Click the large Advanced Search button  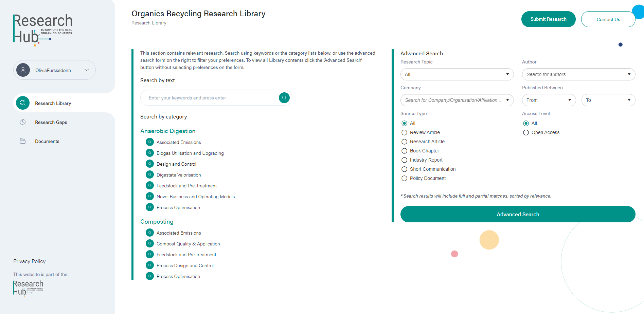point(518,214)
